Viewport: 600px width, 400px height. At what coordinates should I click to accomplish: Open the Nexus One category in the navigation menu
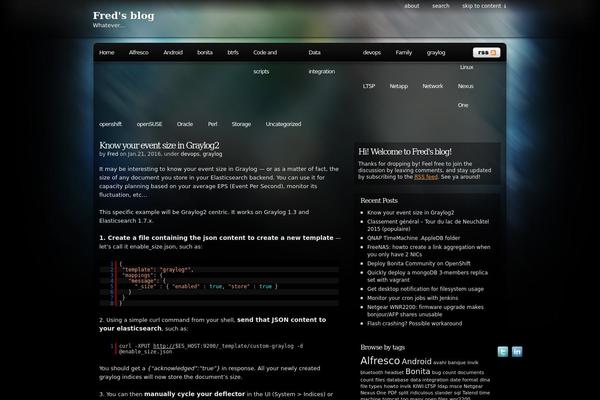coord(465,95)
